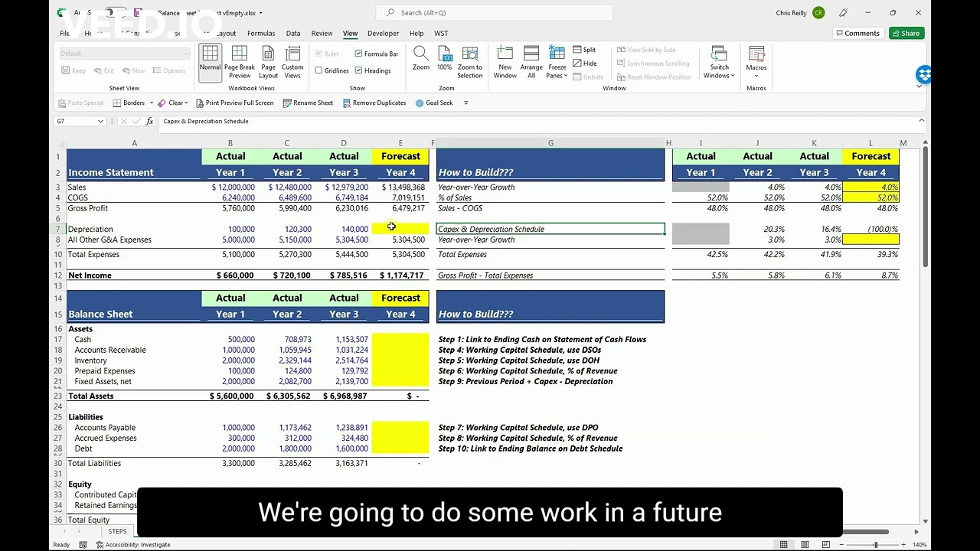Click Print Preview Full Screen
Screen dimensions: 980x551
[234, 103]
